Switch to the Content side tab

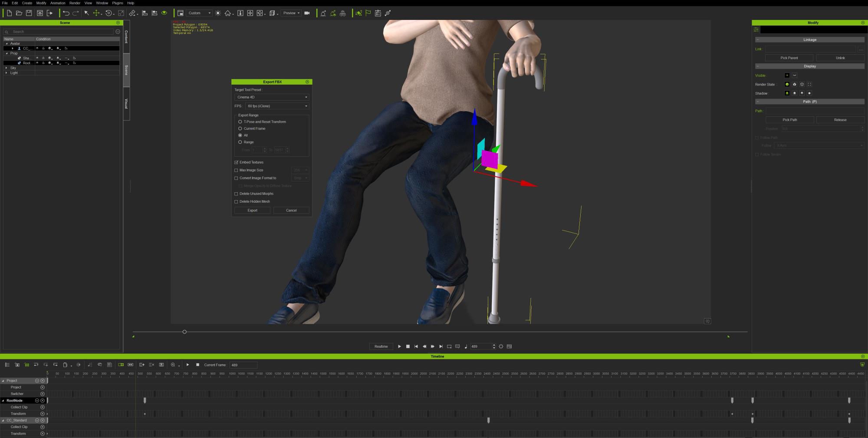(x=126, y=37)
